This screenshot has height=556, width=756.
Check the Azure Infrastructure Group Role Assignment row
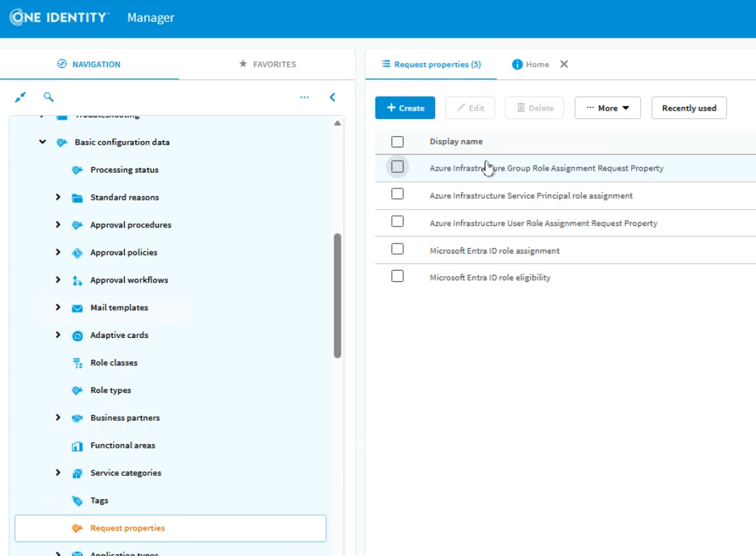[x=397, y=166]
